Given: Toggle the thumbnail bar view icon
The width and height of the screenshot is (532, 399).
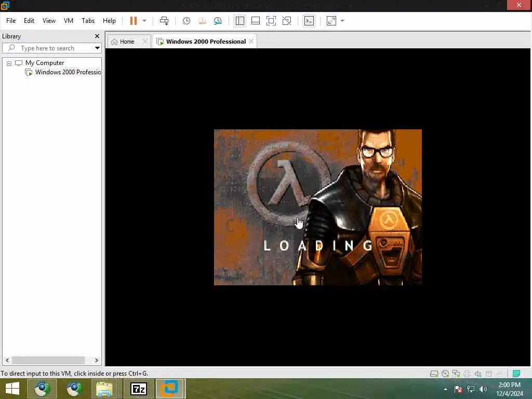Looking at the screenshot, I should pyautogui.click(x=256, y=21).
